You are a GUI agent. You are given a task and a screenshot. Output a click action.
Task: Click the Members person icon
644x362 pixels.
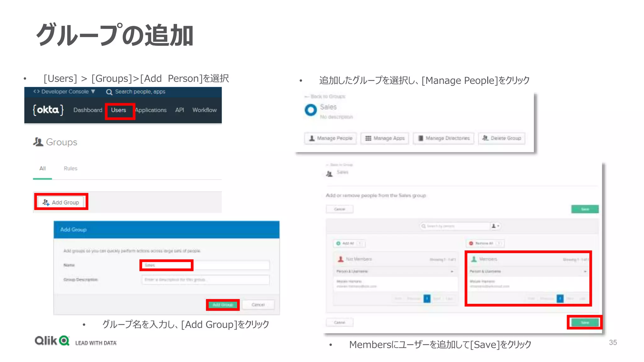coord(474,259)
